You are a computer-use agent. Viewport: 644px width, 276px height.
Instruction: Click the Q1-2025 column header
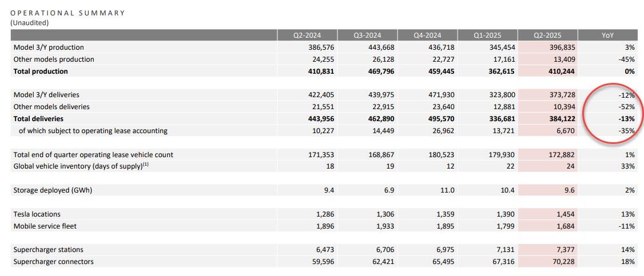click(x=487, y=35)
